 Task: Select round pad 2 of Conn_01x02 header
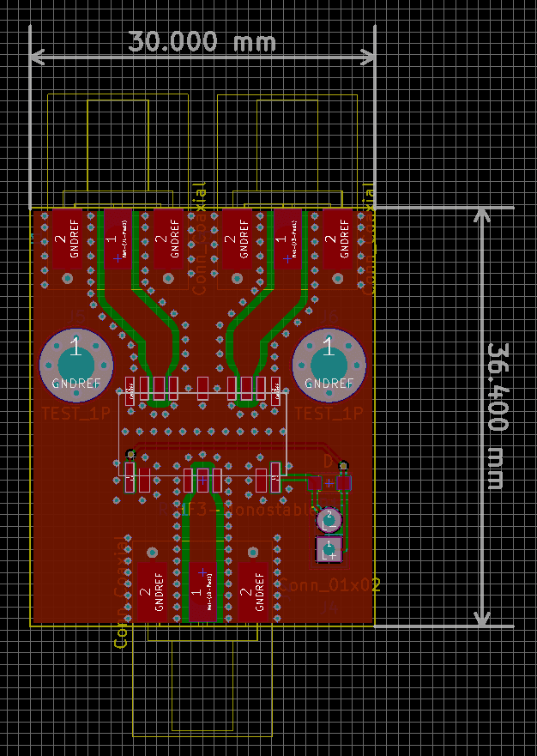point(329,519)
